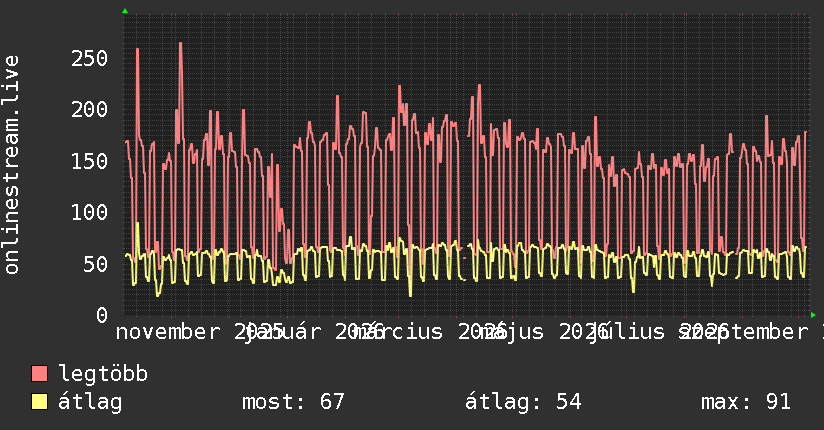824x430 pixels.
Task: Click the red legtöbb legend swatch
Action: pos(39,374)
